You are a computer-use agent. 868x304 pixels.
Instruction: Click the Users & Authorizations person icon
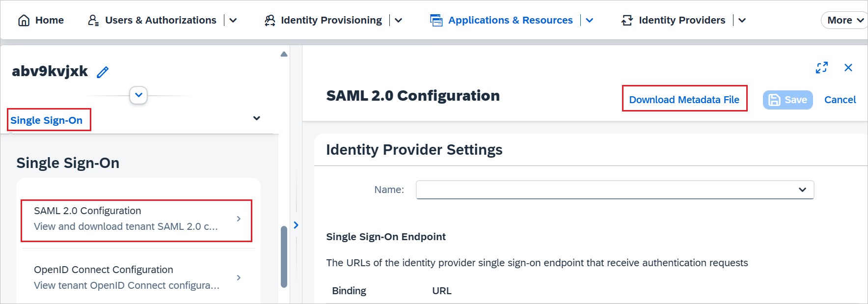click(x=93, y=20)
